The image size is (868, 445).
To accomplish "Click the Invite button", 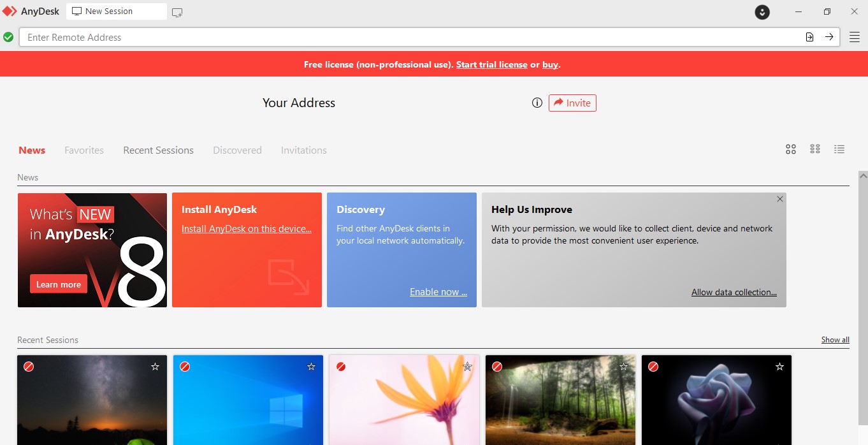I will [x=572, y=103].
